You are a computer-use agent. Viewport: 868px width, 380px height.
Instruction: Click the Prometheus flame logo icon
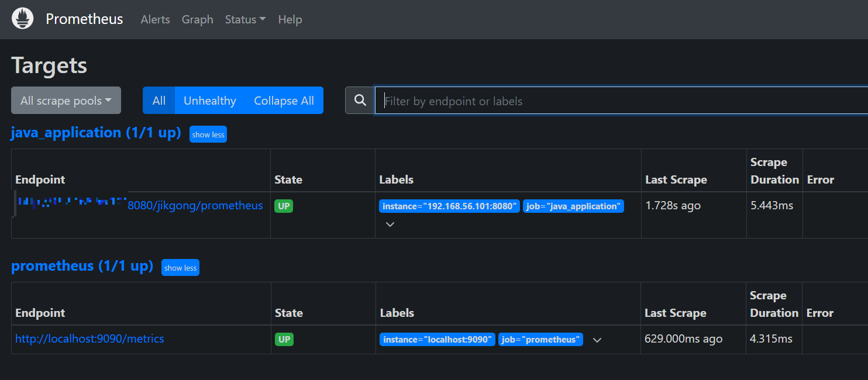(x=23, y=19)
